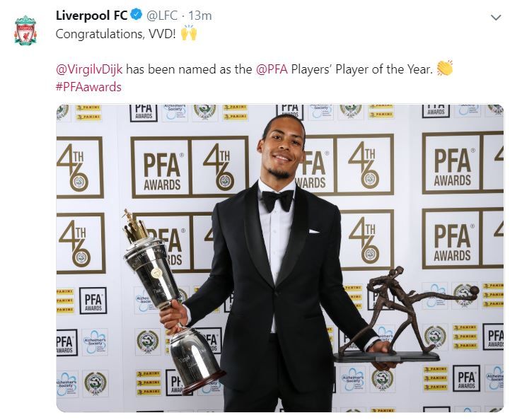
Task: Open the tweet options chevron menu
Action: [x=496, y=18]
